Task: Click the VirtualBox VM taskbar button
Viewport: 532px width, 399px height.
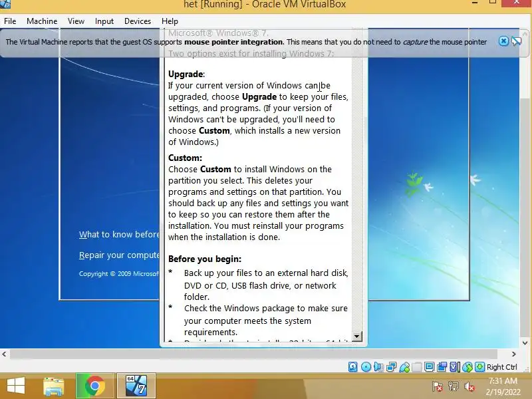Action: tap(136, 386)
